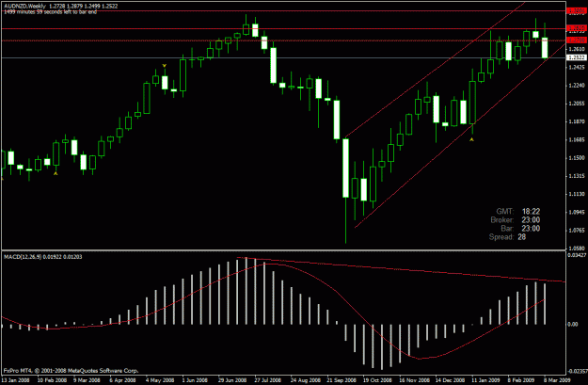The width and height of the screenshot is (588, 385).
Task: Click the 16 Nov 2008 date label
Action: [x=414, y=380]
